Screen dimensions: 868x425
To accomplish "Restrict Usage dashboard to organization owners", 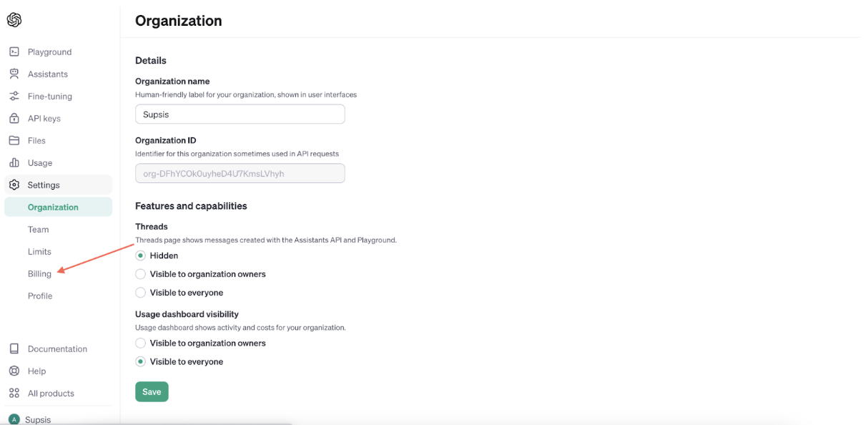I will pos(140,343).
